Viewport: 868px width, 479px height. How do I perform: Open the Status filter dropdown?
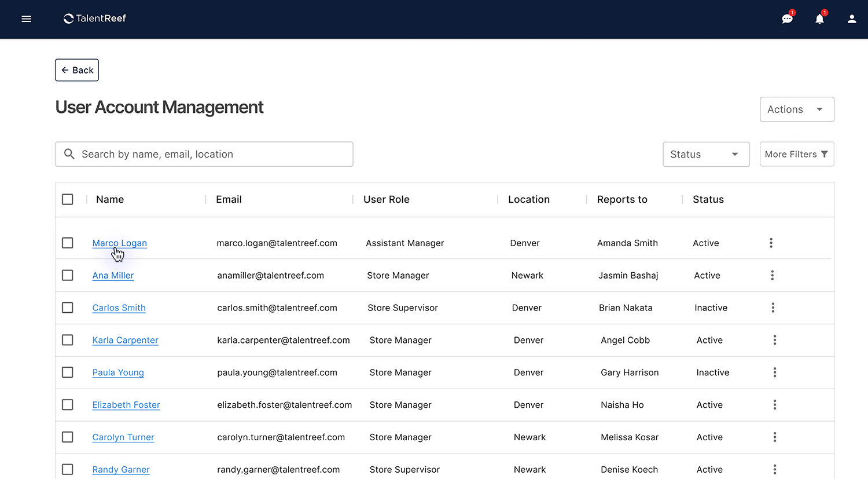[x=706, y=154]
